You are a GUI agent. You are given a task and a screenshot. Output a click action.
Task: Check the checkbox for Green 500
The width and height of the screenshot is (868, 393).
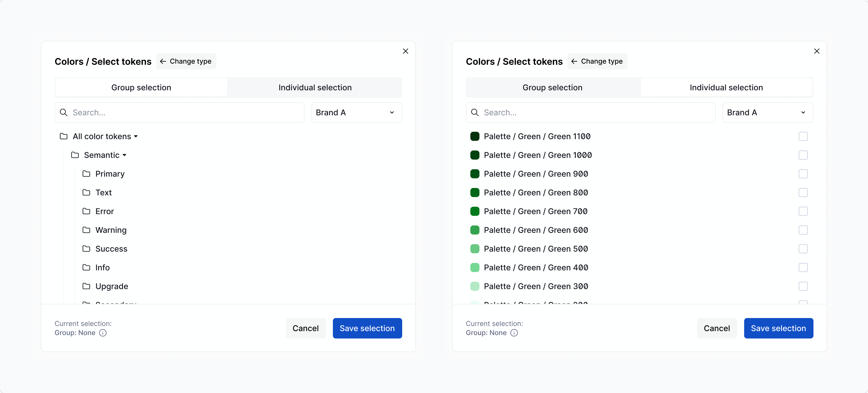(x=803, y=248)
